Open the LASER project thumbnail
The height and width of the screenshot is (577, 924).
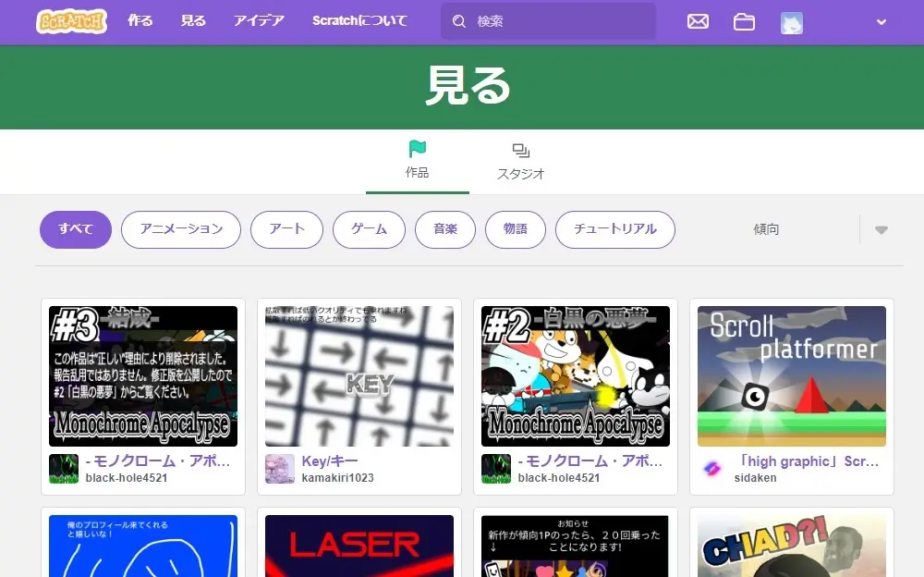click(359, 546)
